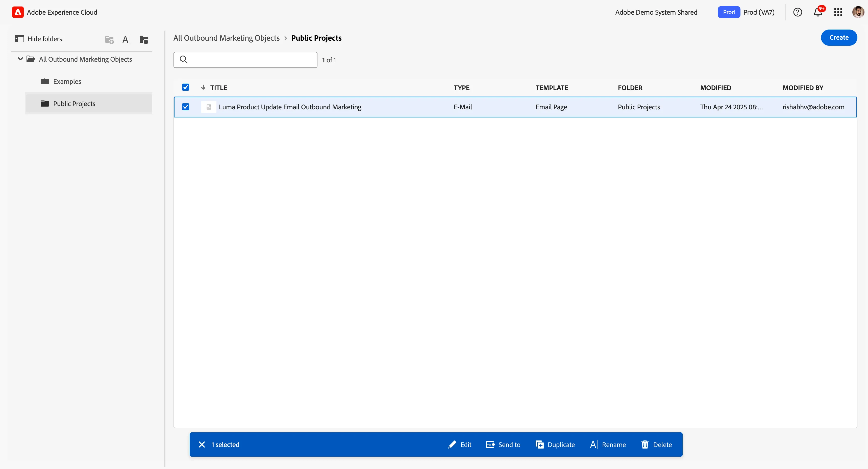Image resolution: width=868 pixels, height=469 pixels.
Task: Click the Public Projects breadcrumb
Action: point(316,38)
